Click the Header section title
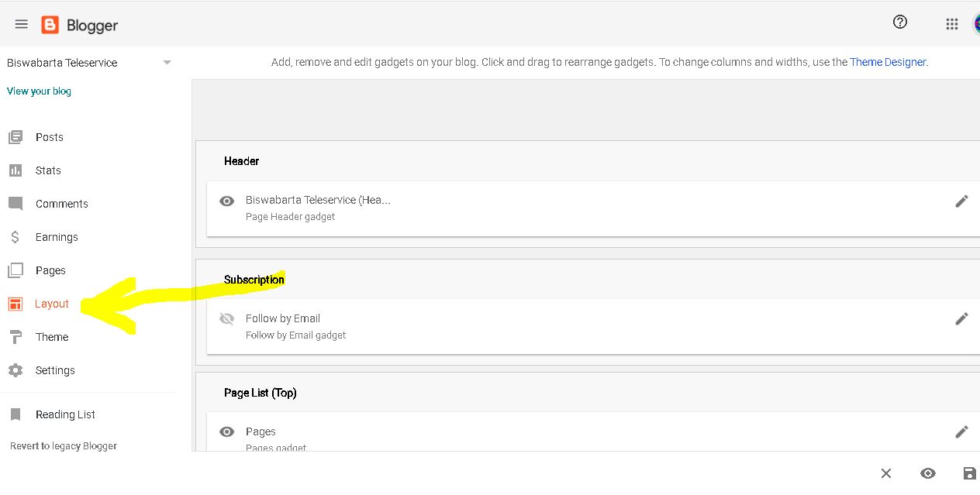980x495 pixels. pyautogui.click(x=241, y=161)
